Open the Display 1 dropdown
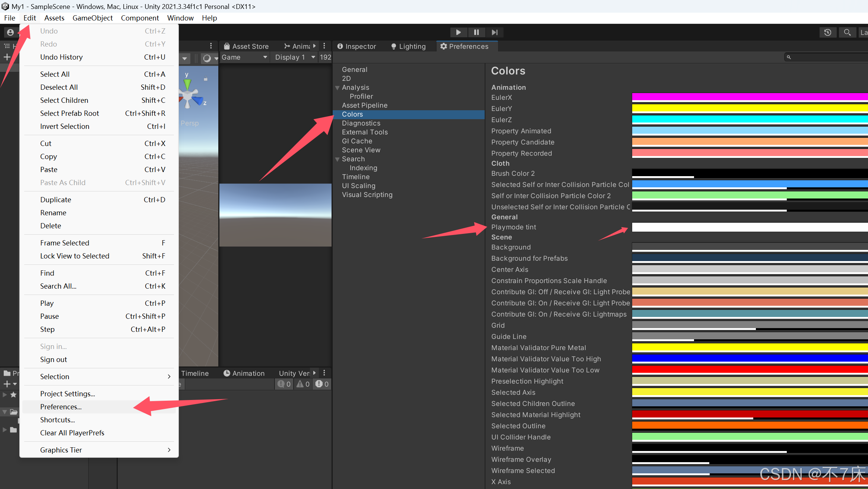 click(x=295, y=57)
